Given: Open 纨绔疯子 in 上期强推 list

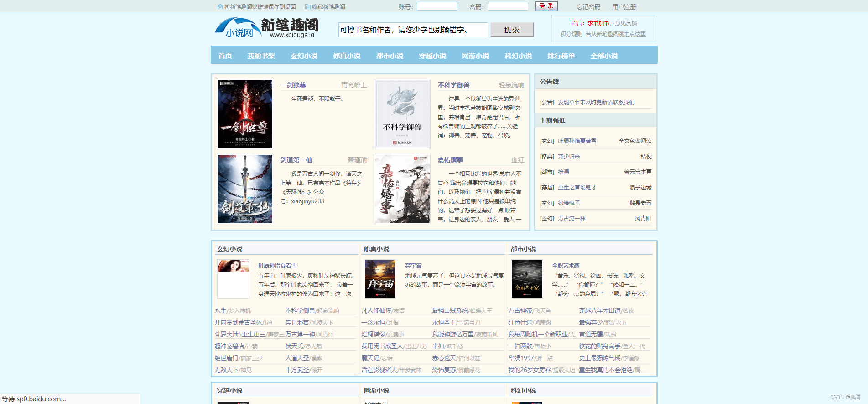Looking at the screenshot, I should pyautogui.click(x=569, y=203).
